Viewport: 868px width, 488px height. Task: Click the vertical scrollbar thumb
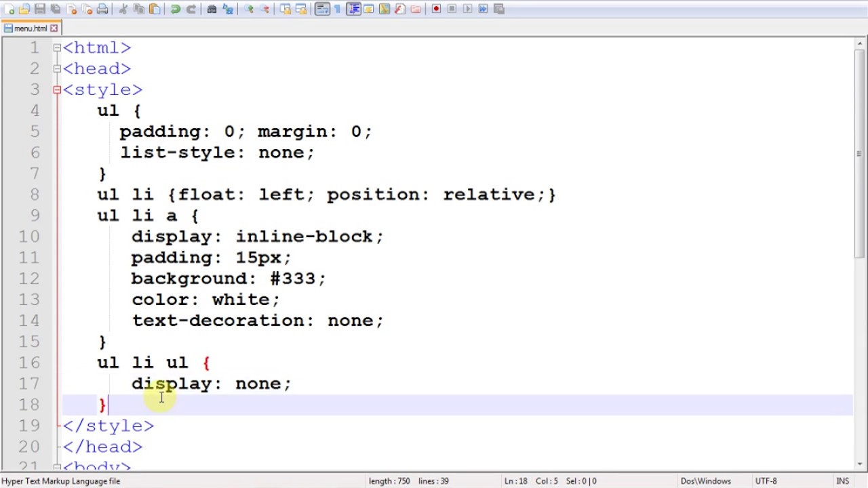(x=860, y=154)
